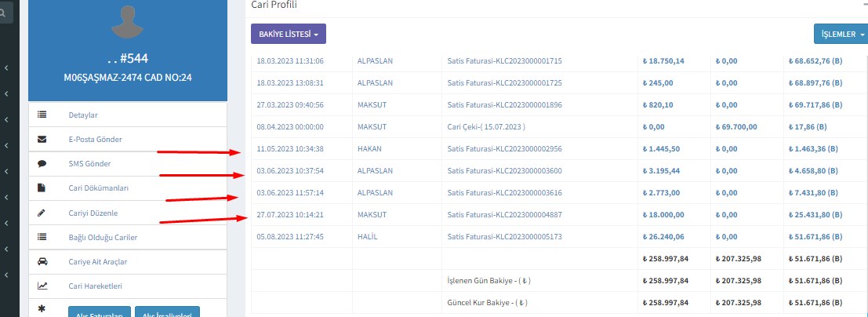
Task: Open the Cari Çeki-( 15.07.2023 ) entry
Action: pos(485,126)
